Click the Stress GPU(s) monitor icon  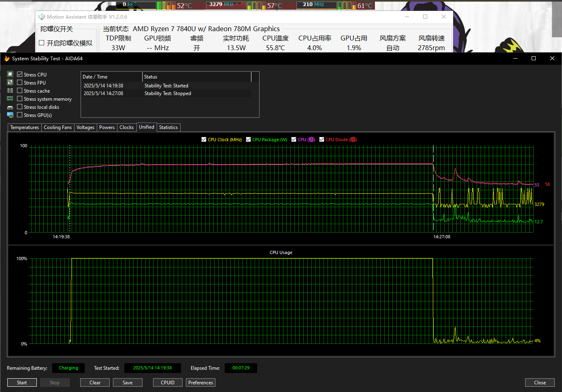point(10,115)
